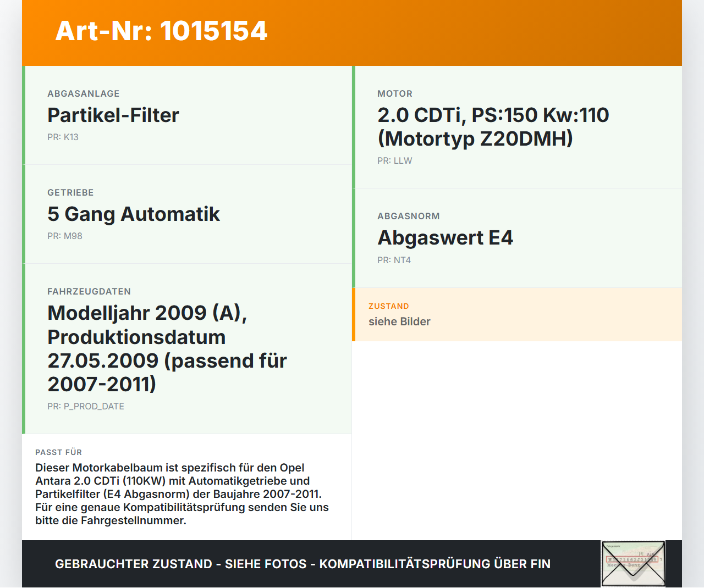Select the orange Zustand accent bar
This screenshot has height=588, width=704.
pyautogui.click(x=354, y=314)
